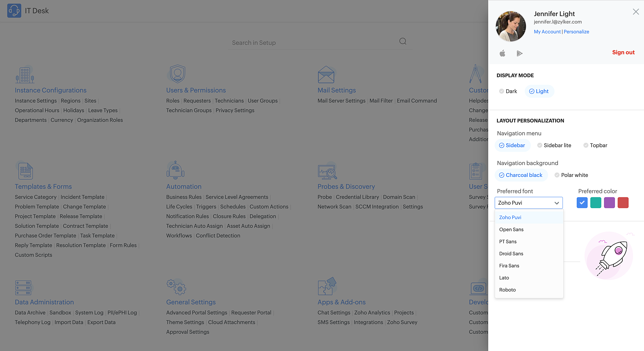644x351 pixels.
Task: Click the Apple App Store icon
Action: coord(502,53)
